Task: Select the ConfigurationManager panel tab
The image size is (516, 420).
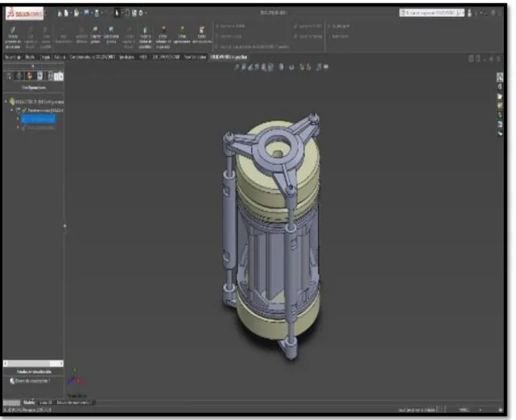Action: tap(30, 76)
